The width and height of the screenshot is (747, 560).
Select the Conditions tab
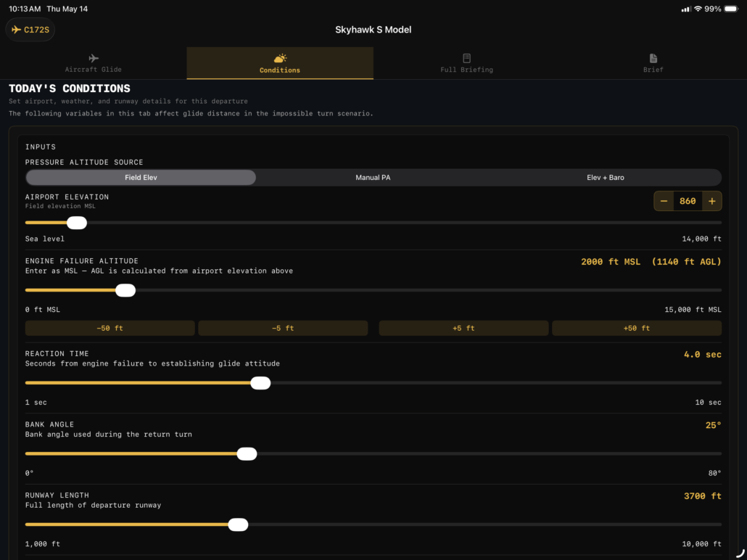(x=280, y=63)
